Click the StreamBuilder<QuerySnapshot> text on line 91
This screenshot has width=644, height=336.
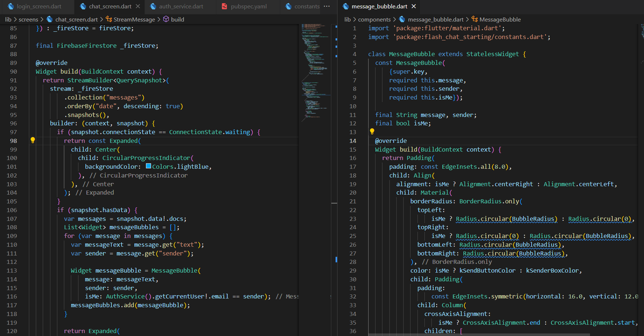[x=118, y=80]
